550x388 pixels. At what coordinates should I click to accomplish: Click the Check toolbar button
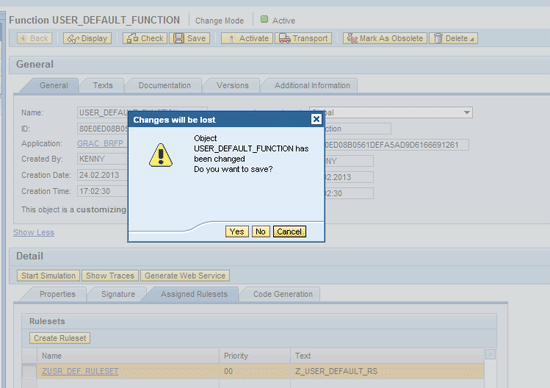coord(145,38)
